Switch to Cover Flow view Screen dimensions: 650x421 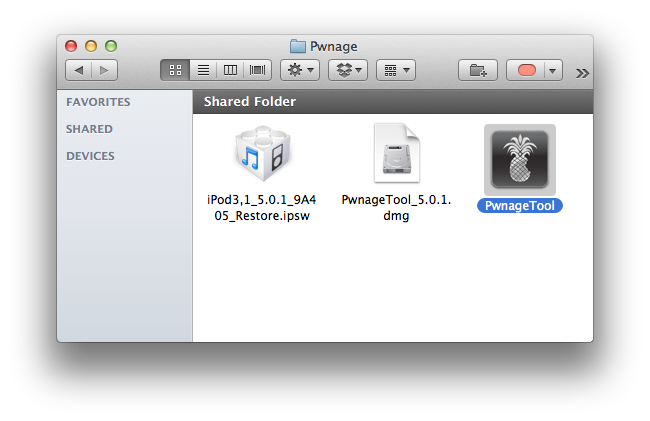click(258, 71)
